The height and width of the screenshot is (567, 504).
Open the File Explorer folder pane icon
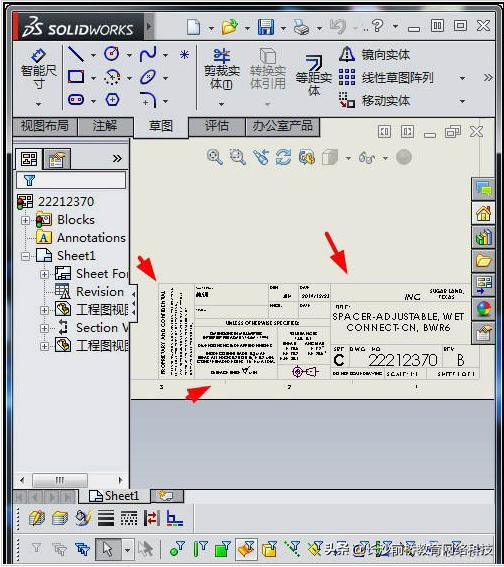(x=483, y=261)
